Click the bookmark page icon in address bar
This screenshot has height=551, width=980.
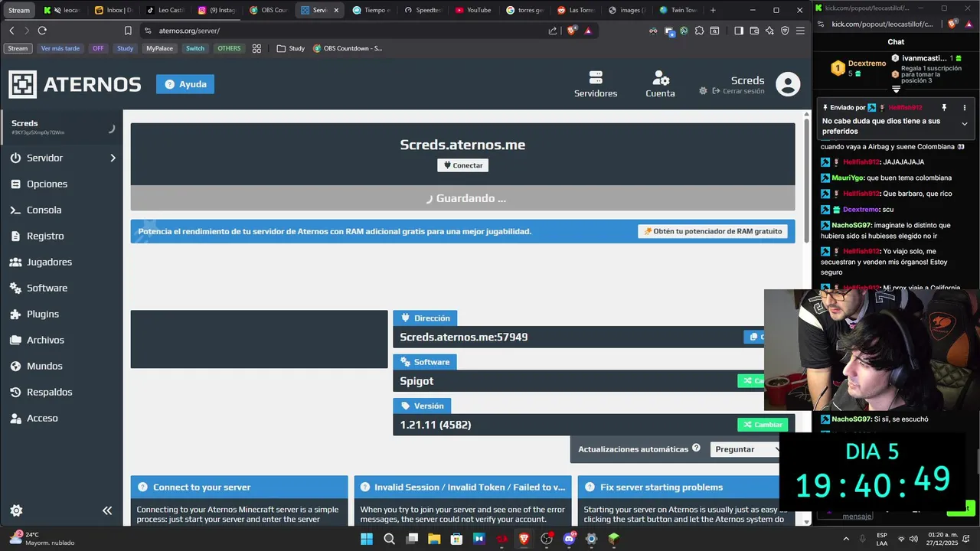(128, 31)
